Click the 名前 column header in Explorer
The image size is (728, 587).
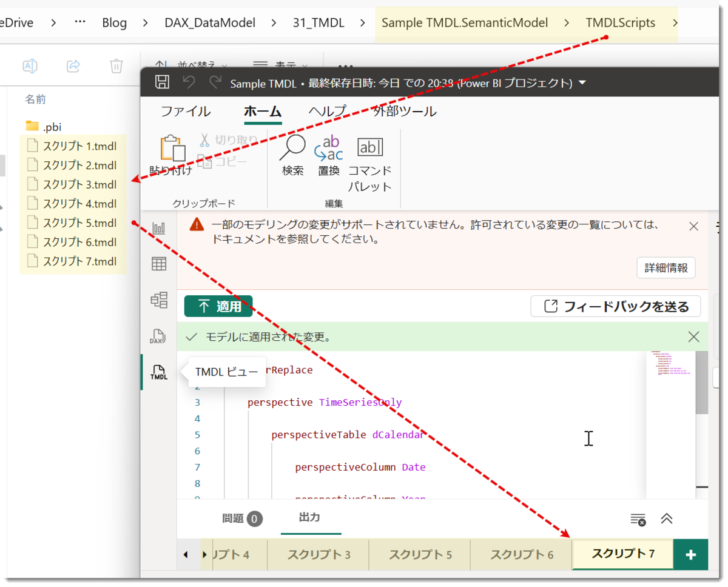click(35, 99)
